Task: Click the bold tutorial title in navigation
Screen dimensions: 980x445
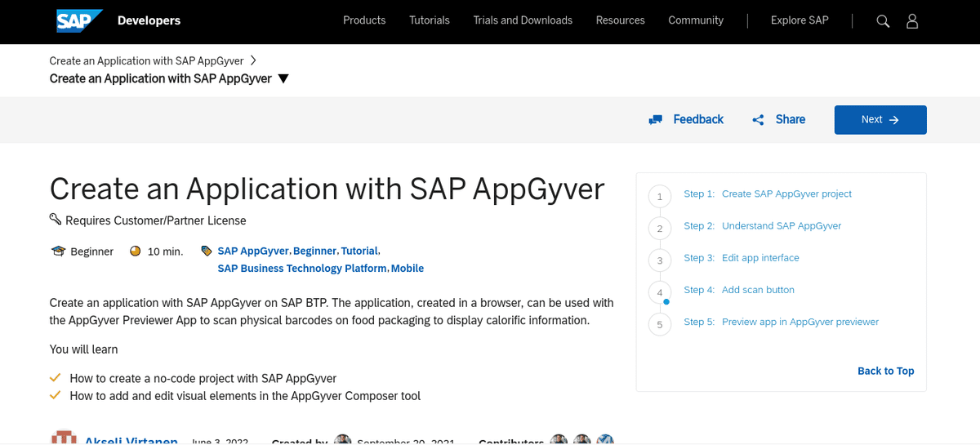Action: [x=161, y=78]
